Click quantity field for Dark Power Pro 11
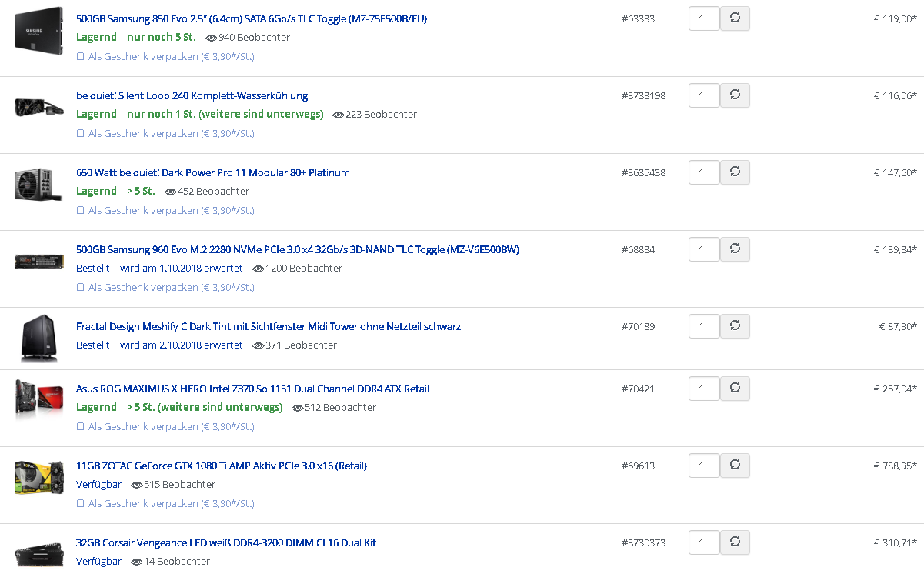Image resolution: width=924 pixels, height=574 pixels. (x=704, y=172)
